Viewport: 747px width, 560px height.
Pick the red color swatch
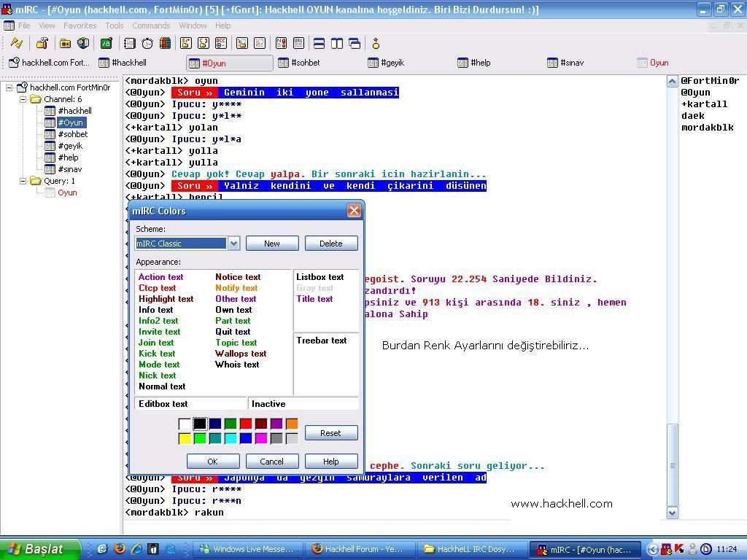[246, 424]
